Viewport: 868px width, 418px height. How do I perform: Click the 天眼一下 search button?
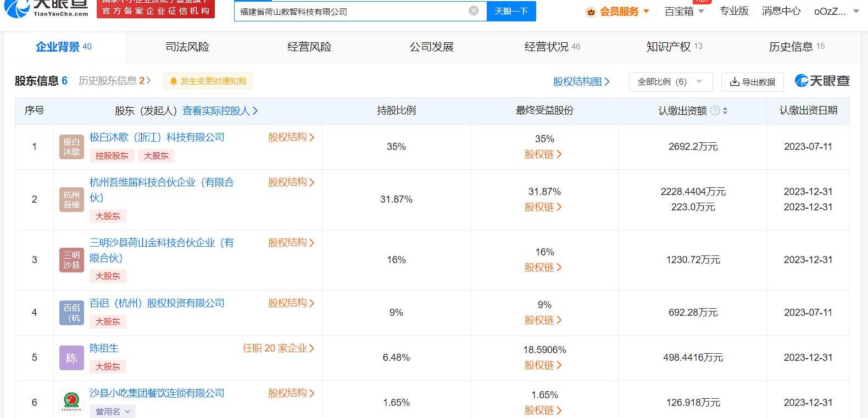pyautogui.click(x=511, y=11)
